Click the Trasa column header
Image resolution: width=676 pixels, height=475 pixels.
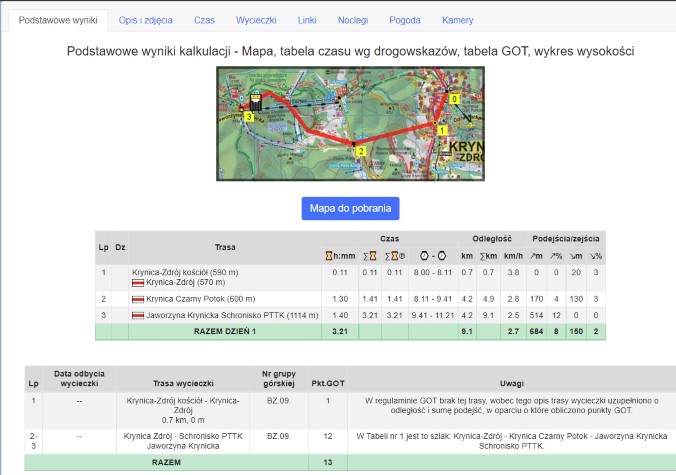click(225, 247)
